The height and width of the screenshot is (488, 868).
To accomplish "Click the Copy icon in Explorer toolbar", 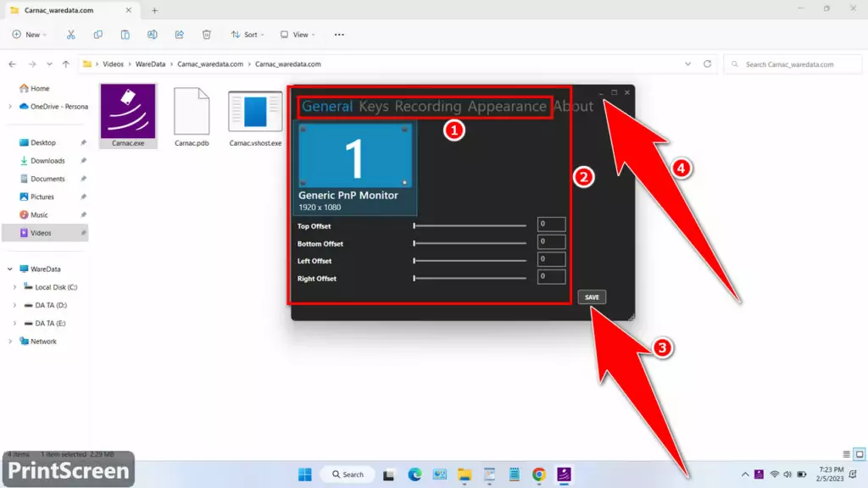I will (x=98, y=35).
